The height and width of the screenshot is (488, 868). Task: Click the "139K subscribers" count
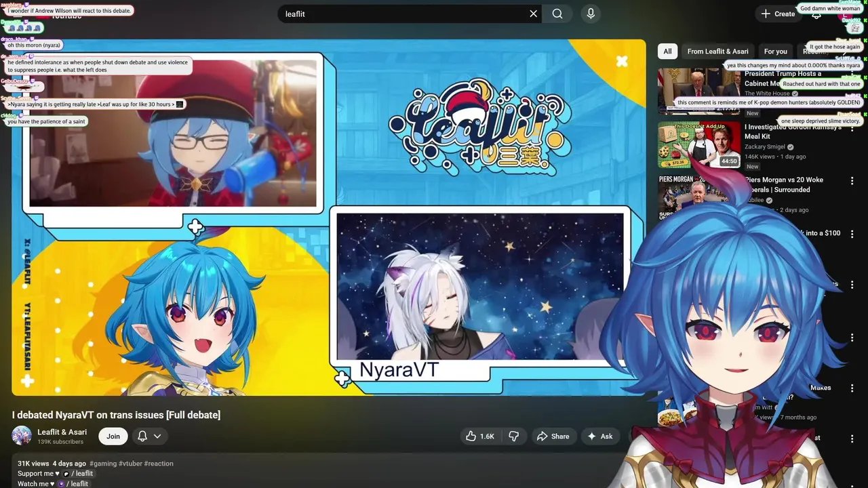click(60, 442)
